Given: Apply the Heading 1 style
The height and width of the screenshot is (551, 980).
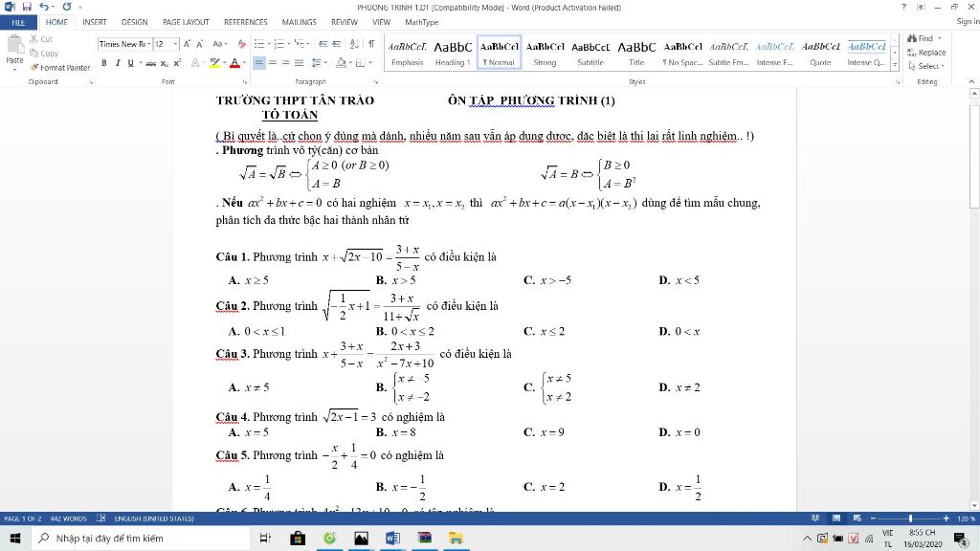Looking at the screenshot, I should click(453, 53).
